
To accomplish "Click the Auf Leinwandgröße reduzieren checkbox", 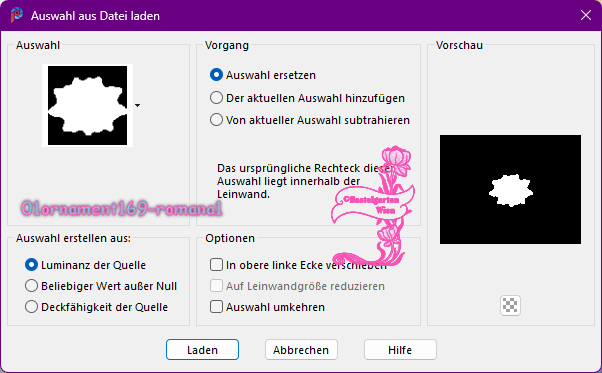I will 217,286.
